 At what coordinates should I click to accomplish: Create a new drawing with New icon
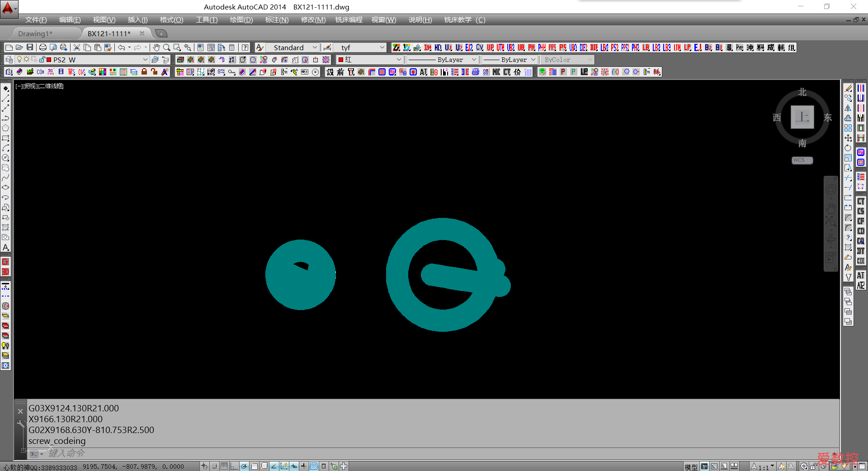pos(9,47)
